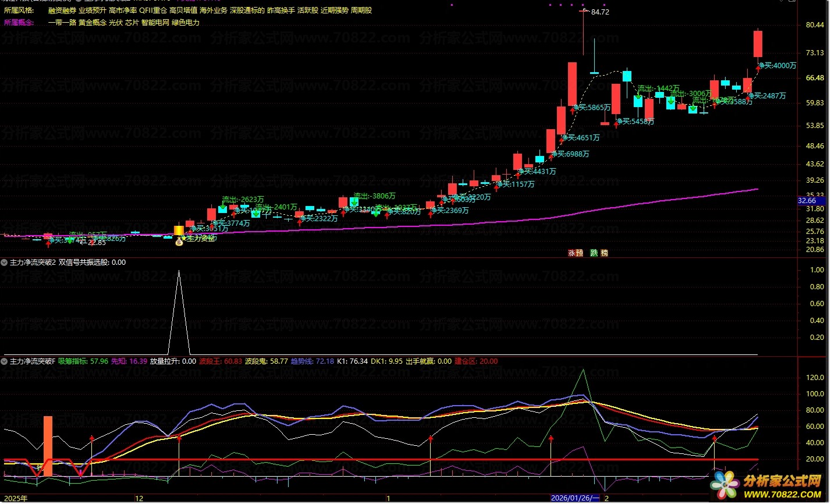Click the 净买:1157万 net buy label
Image resolution: width=831 pixels, height=504 pixels.
coord(515,184)
